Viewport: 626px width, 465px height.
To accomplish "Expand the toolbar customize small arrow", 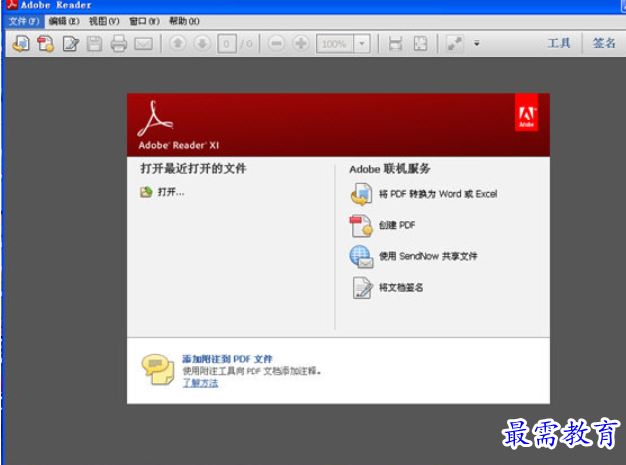I will (477, 43).
